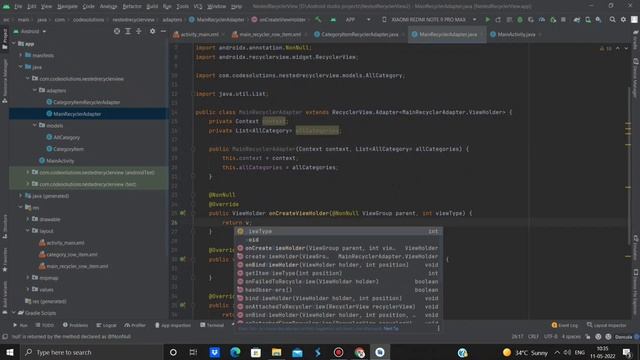Click Collapse All icon in Project panel
The image size is (640, 360).
pyautogui.click(x=139, y=31)
